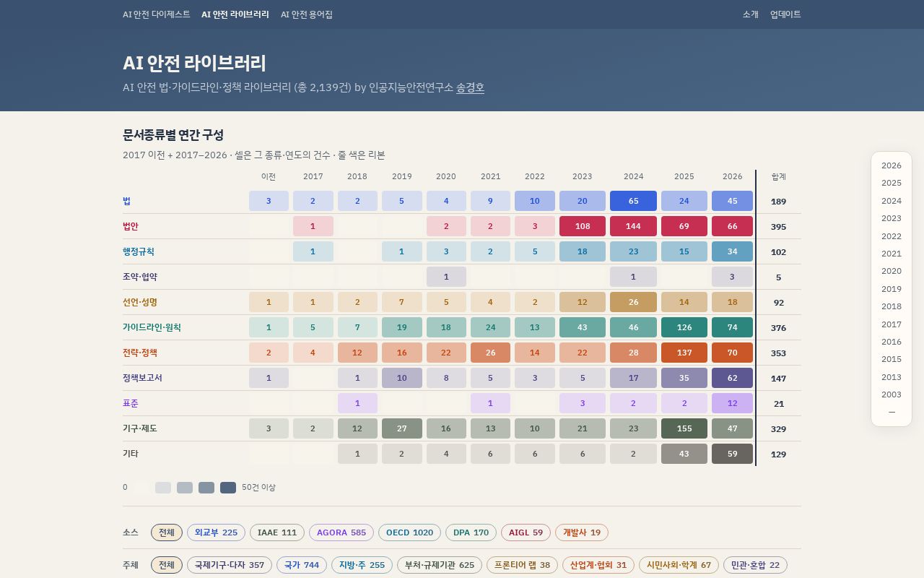Screen dimensions: 924x578
Task: Open the AI 안전 용어집 nav tab
Action: 307,14
